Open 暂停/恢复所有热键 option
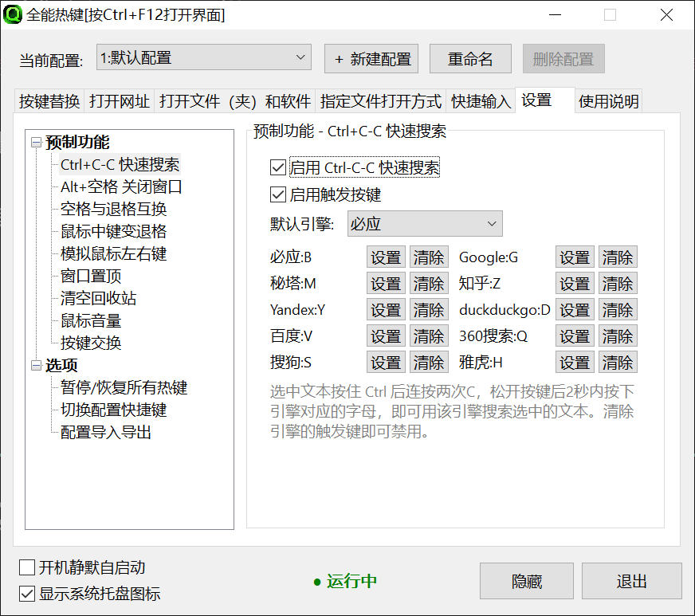Viewport: 695px width, 616px height. (x=124, y=388)
